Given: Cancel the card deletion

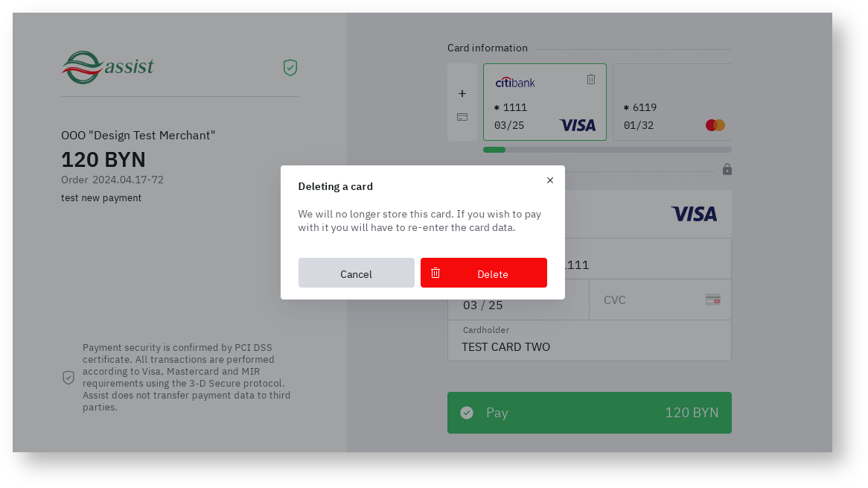Looking at the screenshot, I should [356, 273].
